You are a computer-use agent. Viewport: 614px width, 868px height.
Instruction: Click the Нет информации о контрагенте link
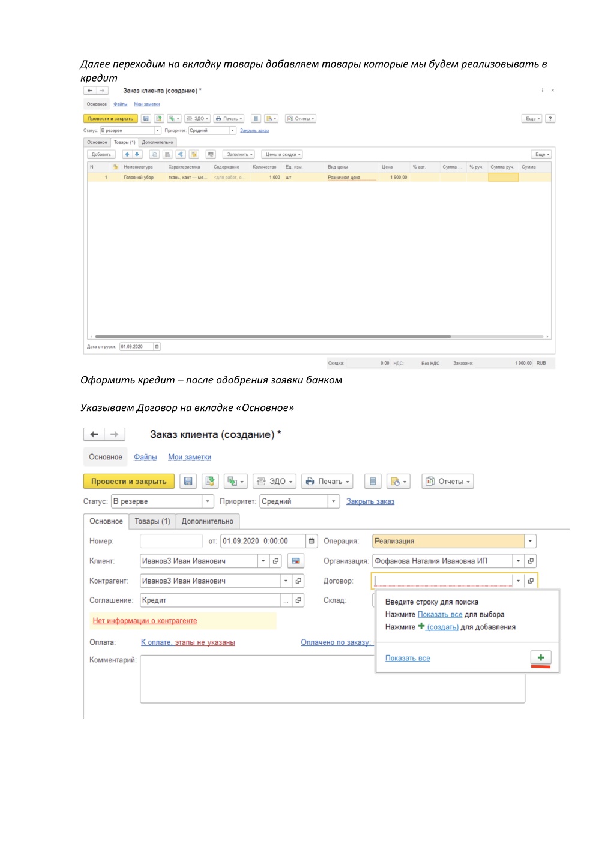click(x=145, y=621)
